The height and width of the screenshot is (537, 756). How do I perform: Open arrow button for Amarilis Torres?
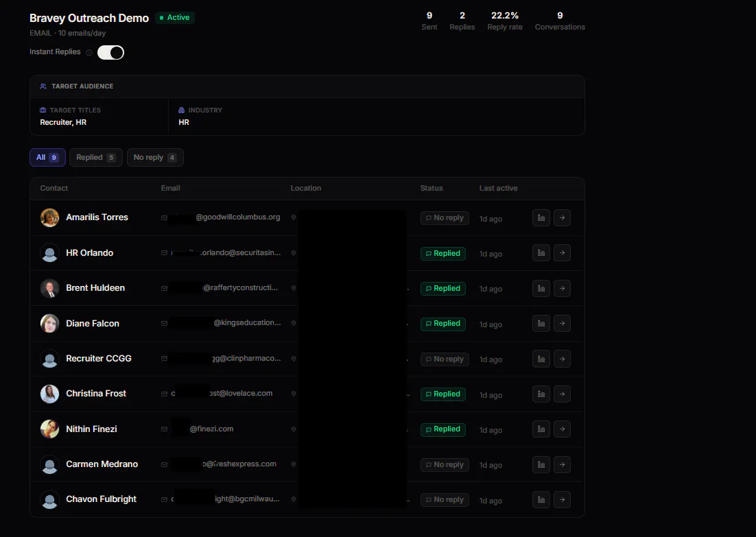point(562,218)
